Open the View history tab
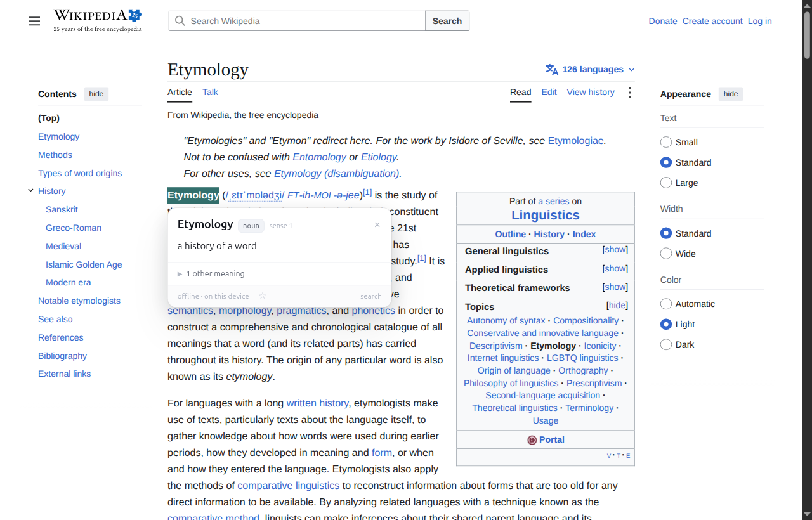 pos(591,93)
